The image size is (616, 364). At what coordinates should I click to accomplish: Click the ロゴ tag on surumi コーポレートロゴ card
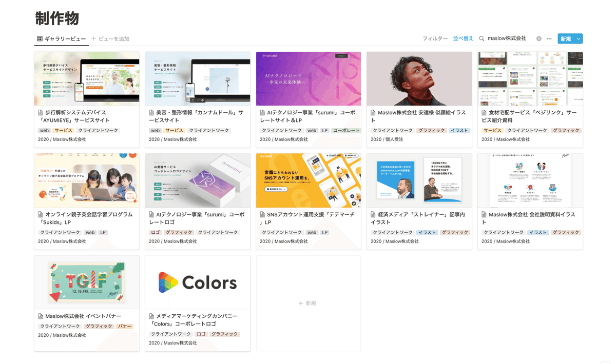(x=155, y=233)
